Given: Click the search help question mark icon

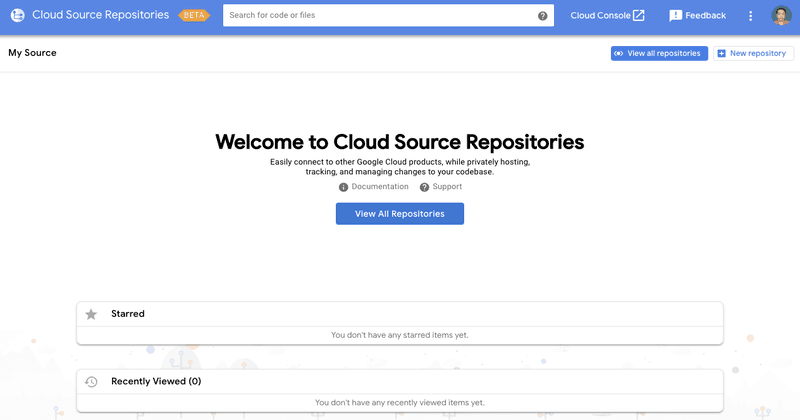Looking at the screenshot, I should pyautogui.click(x=543, y=16).
